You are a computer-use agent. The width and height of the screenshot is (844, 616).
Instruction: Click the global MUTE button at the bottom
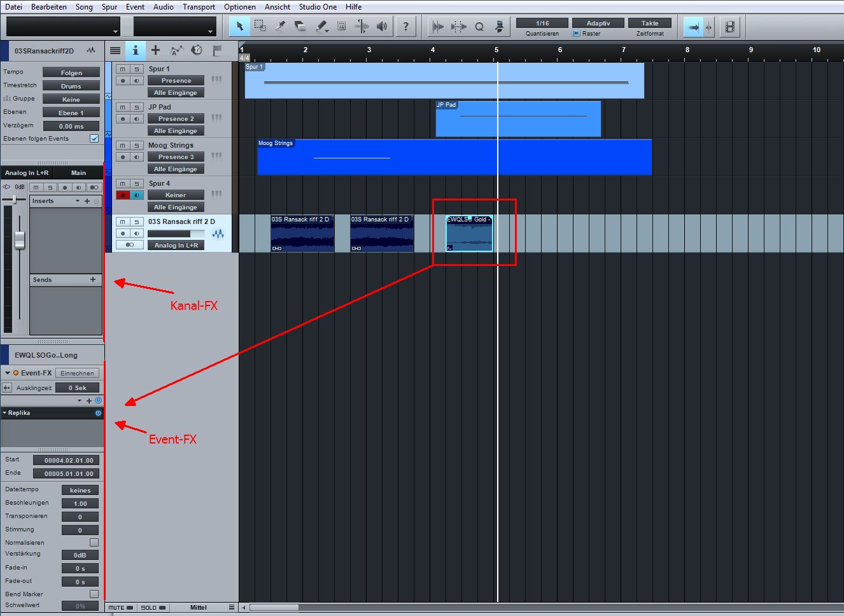tap(120, 608)
